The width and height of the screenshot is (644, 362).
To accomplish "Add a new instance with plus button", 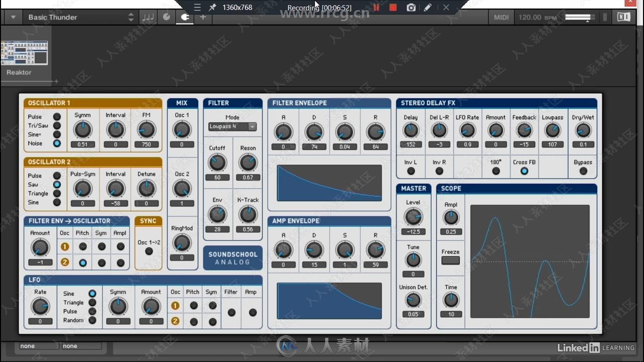I will coord(203,17).
